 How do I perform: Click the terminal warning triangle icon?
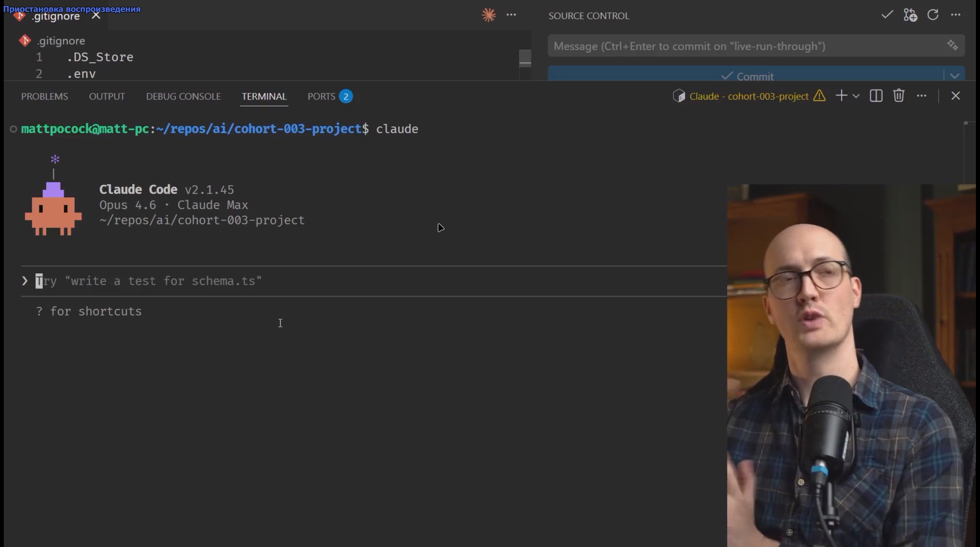819,95
